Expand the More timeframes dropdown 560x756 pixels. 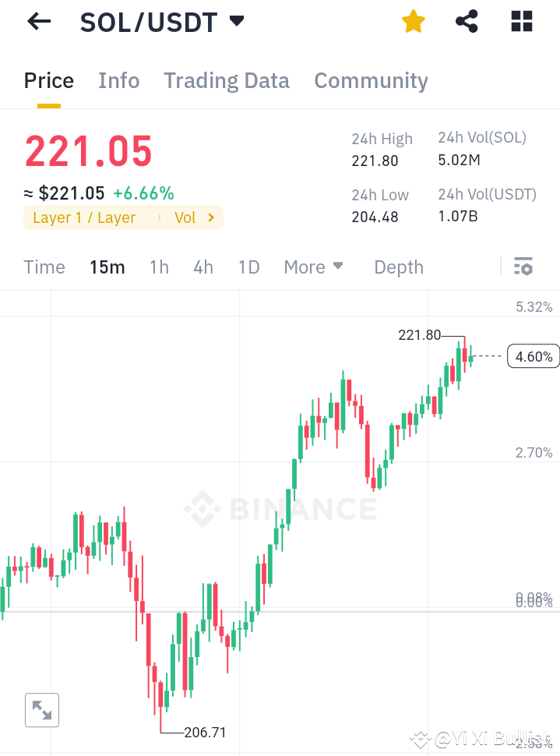tap(313, 267)
